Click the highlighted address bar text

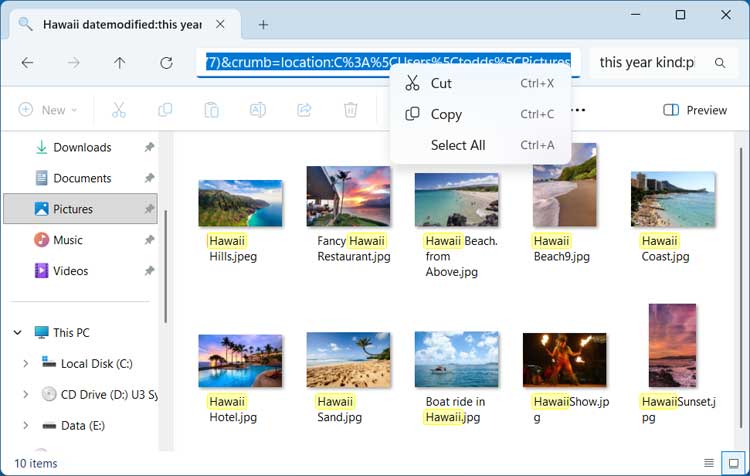pos(388,62)
